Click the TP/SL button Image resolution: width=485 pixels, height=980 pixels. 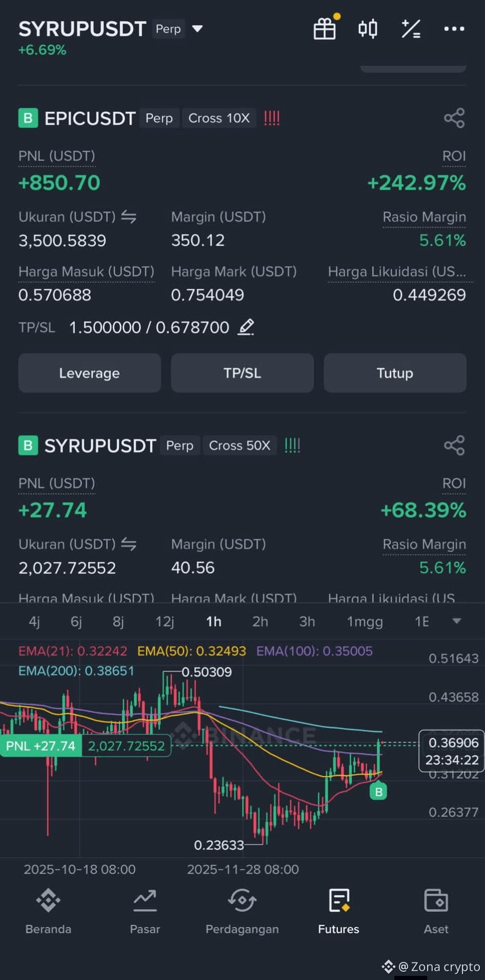242,373
